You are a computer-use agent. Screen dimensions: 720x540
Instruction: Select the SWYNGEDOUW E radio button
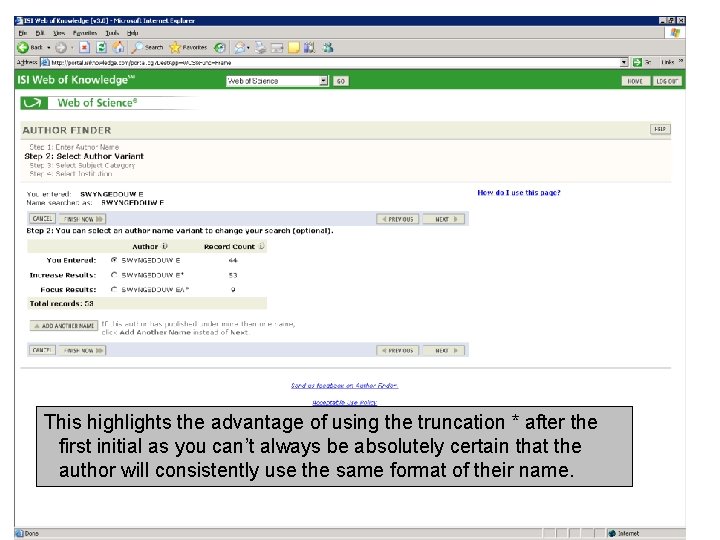tap(114, 260)
